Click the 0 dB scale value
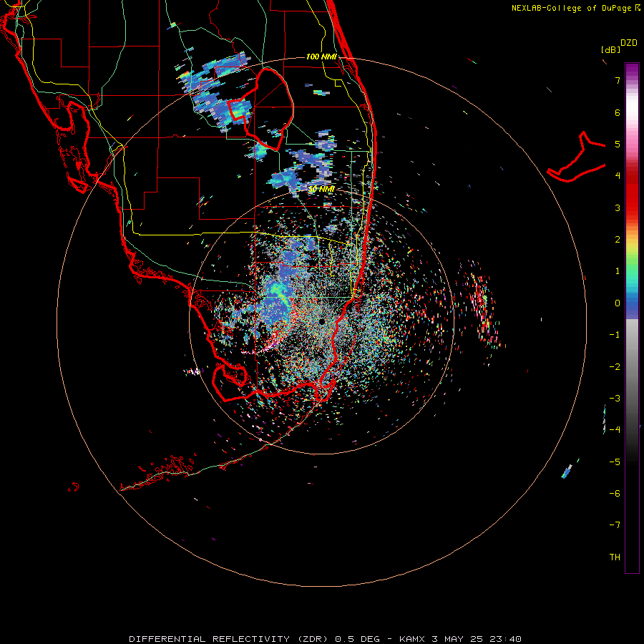Viewport: 644px width, 644px height. pyautogui.click(x=618, y=303)
